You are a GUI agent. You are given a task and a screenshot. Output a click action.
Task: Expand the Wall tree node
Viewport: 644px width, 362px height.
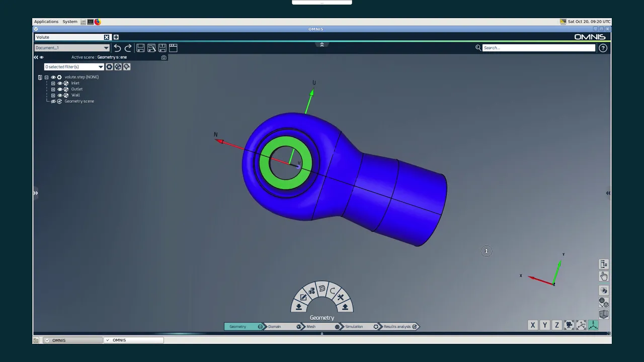53,95
